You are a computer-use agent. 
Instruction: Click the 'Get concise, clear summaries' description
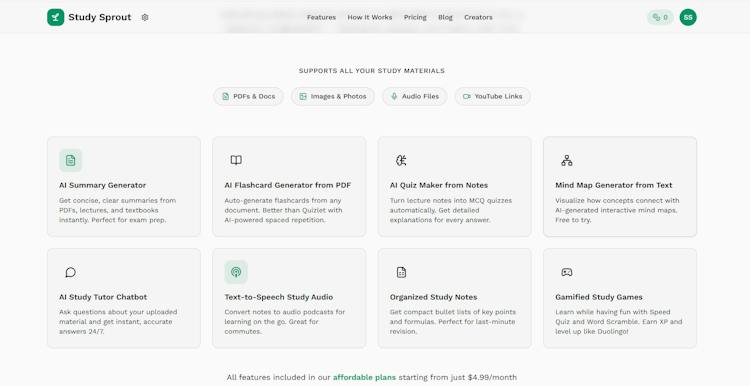tap(118, 210)
